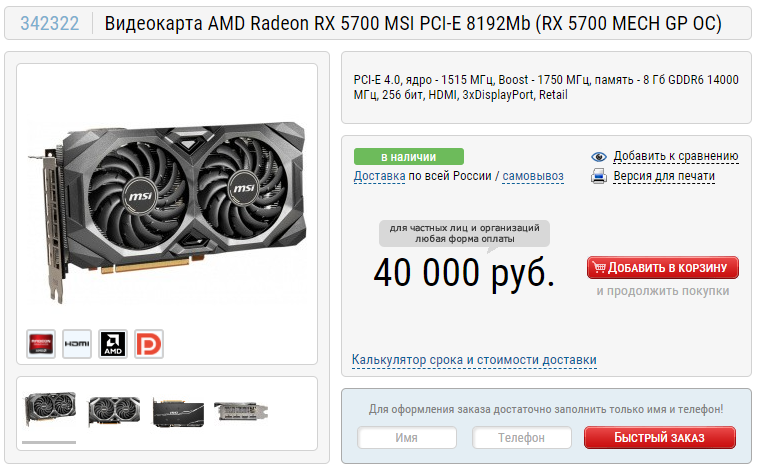Click Добавить к сравнению link
The width and height of the screenshot is (758, 469).
pyautogui.click(x=676, y=156)
